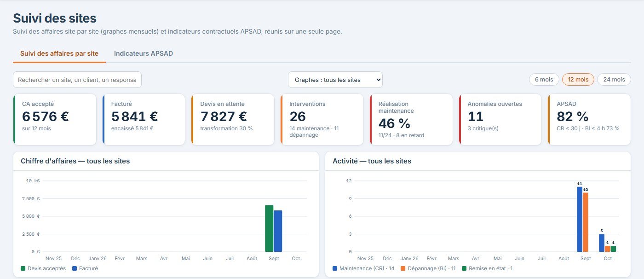644x279 pixels.
Task: Click the text 'transformation 30 %'
Action: point(226,128)
